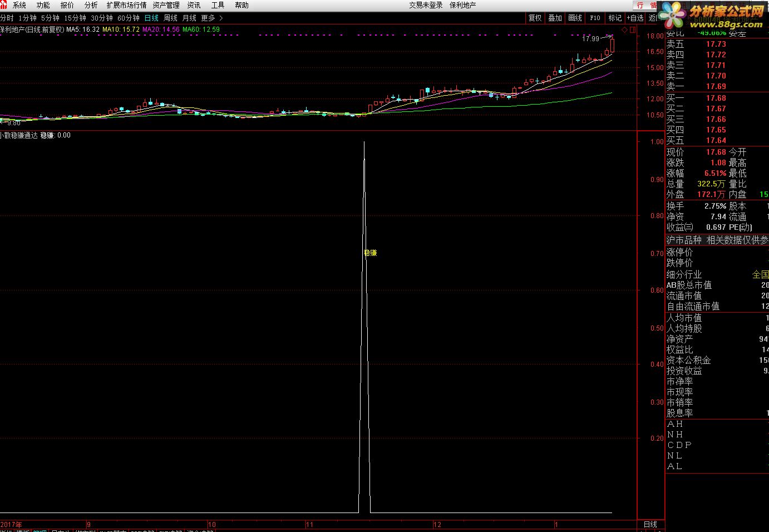Click the month 11 timeline marker
Screen dimensions: 769x532
pos(309,524)
